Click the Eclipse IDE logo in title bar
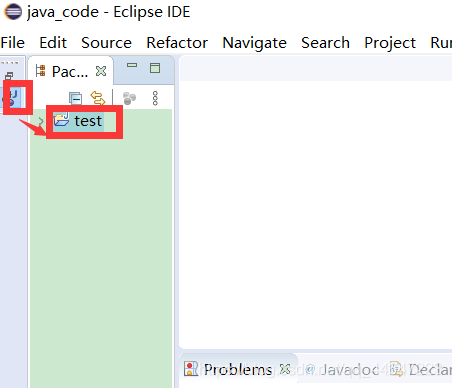 coord(13,12)
